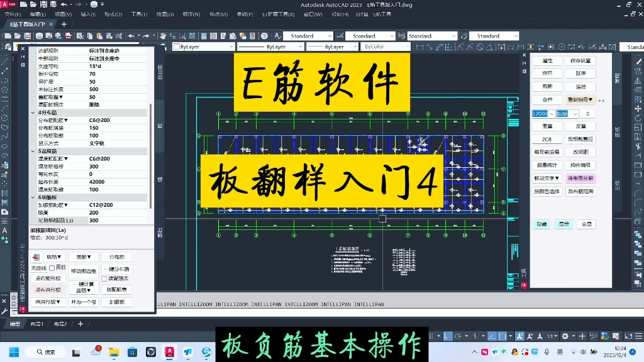Click Open folder icon in quick access bar
This screenshot has height=362, width=644.
click(x=33, y=4)
